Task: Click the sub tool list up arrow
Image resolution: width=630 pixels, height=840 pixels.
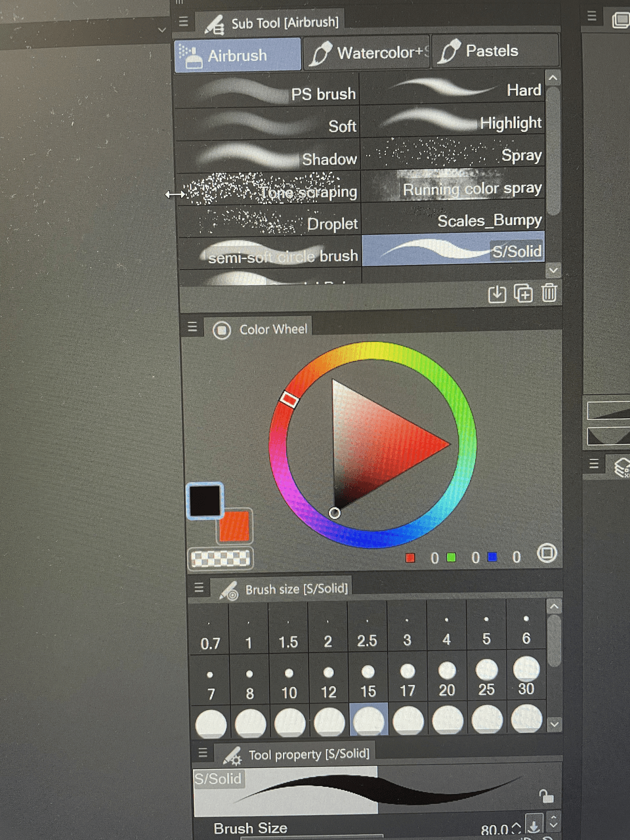Action: [553, 78]
